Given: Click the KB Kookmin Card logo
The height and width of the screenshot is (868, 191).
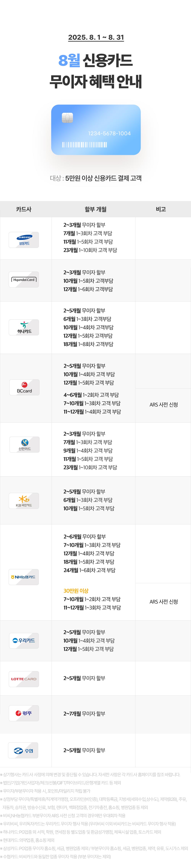Looking at the screenshot, I should coord(24,500).
